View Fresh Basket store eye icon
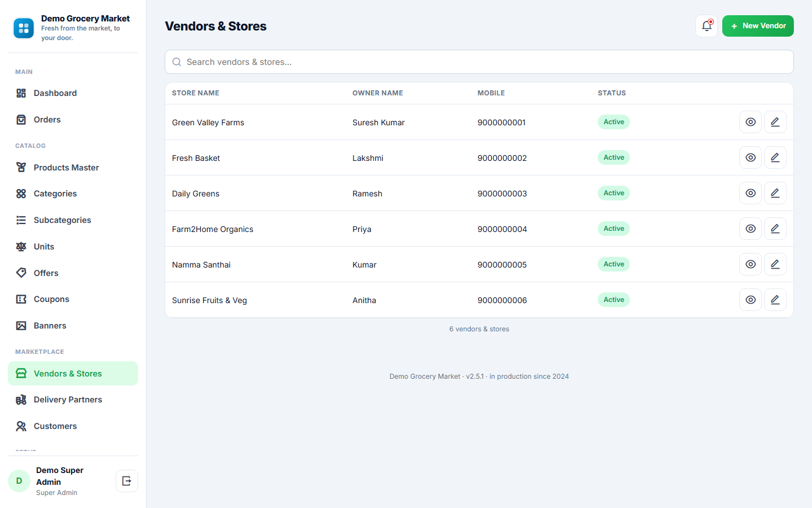The image size is (812, 508). [751, 157]
